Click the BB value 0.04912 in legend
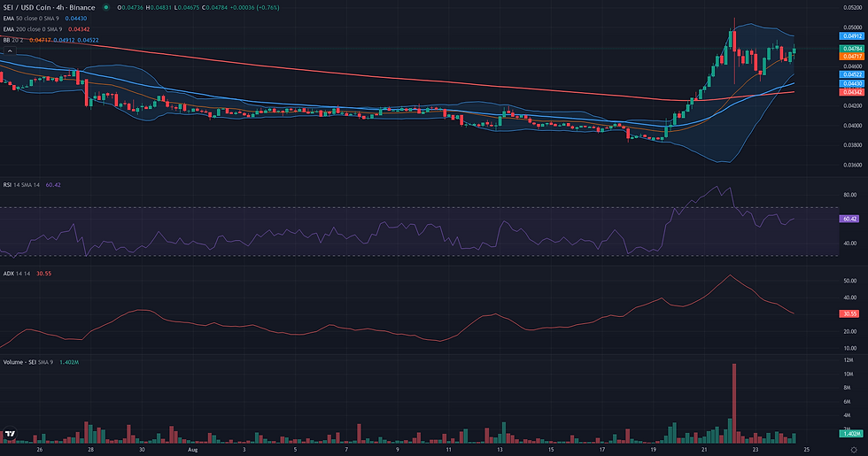The image size is (868, 456). (64, 41)
